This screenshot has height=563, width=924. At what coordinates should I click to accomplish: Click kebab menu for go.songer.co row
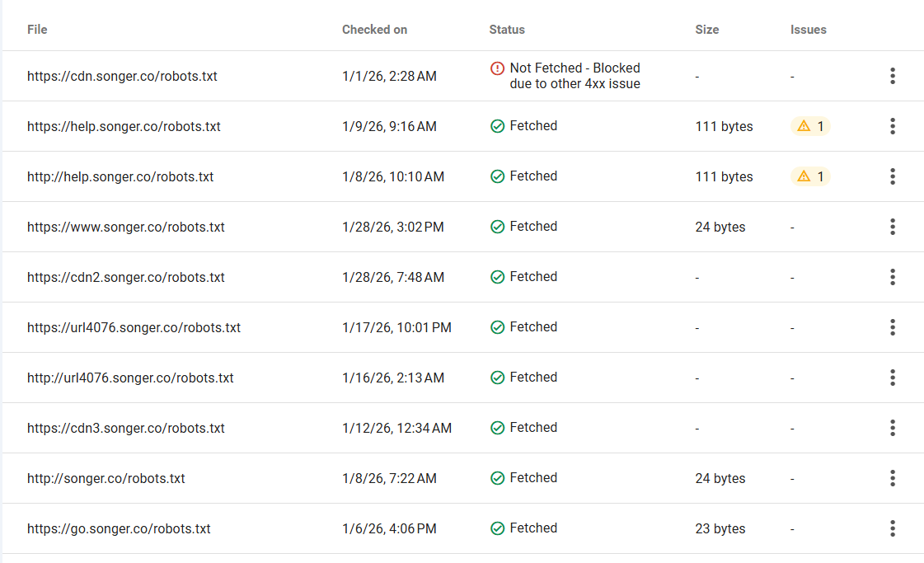(x=893, y=528)
